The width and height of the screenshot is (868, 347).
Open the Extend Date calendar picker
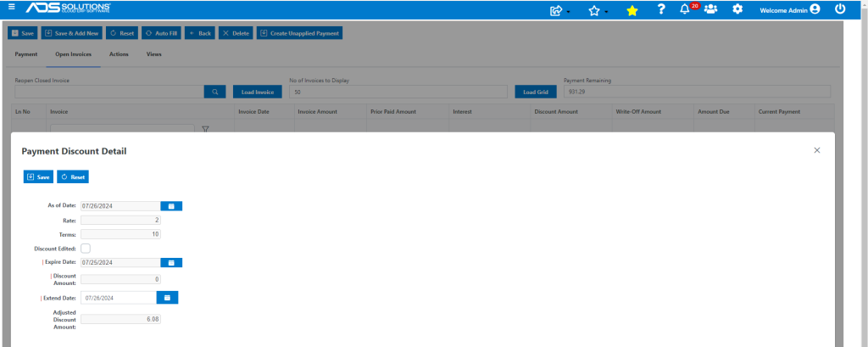coord(168,298)
